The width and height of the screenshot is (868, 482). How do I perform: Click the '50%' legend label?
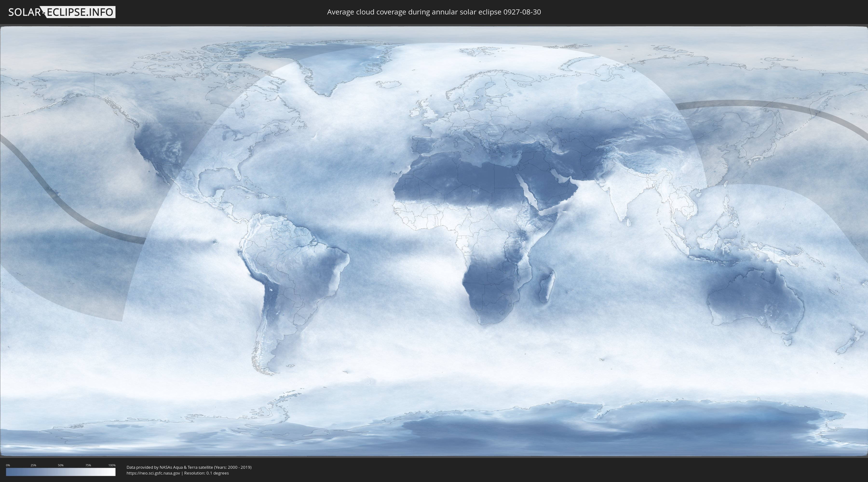point(61,465)
